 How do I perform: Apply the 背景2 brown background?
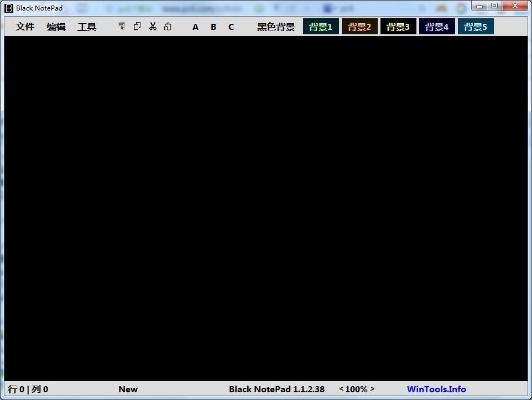click(359, 26)
